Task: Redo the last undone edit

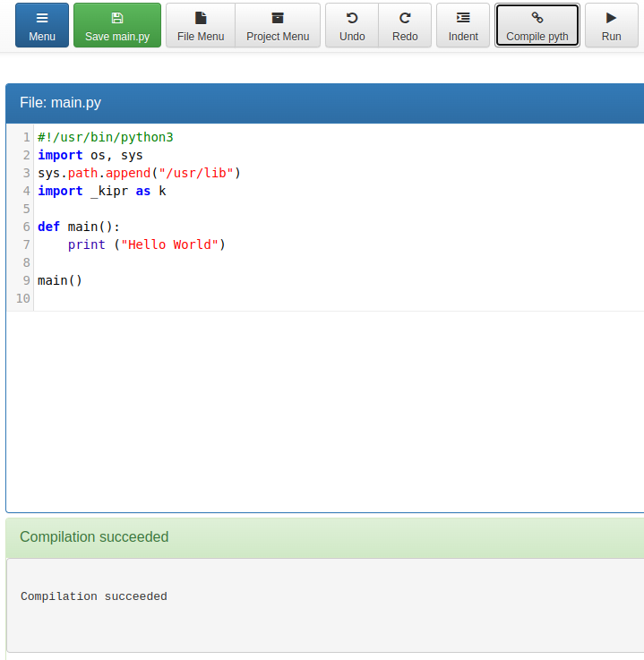Action: click(405, 25)
